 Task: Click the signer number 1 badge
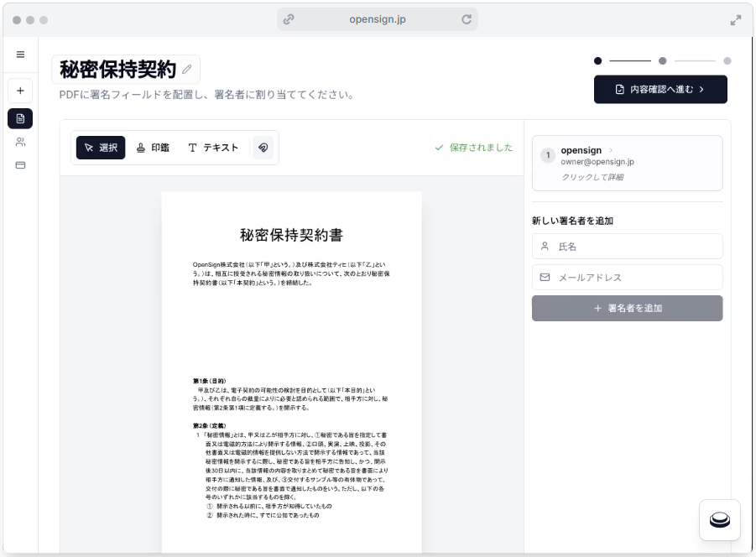coord(548,155)
